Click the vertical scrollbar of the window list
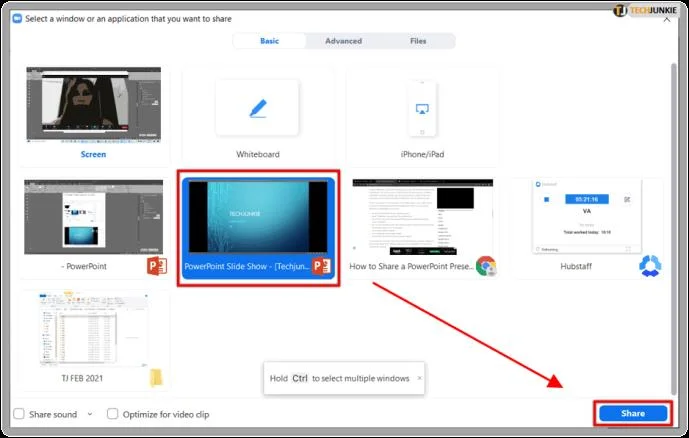 tap(674, 228)
